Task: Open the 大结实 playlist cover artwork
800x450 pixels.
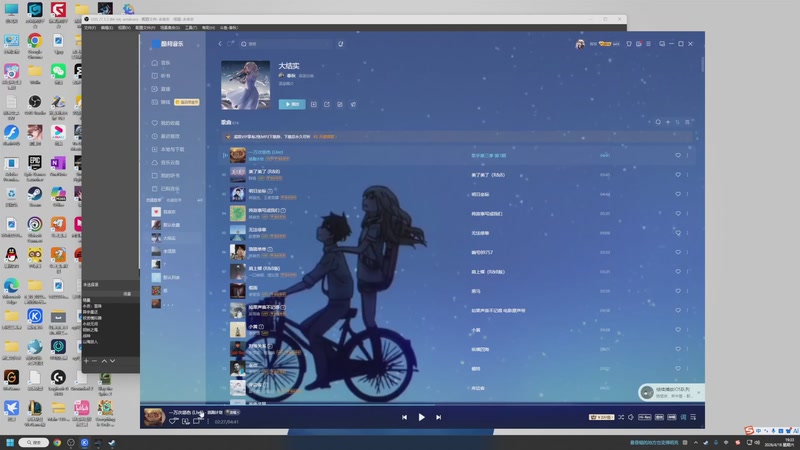Action: [x=245, y=85]
